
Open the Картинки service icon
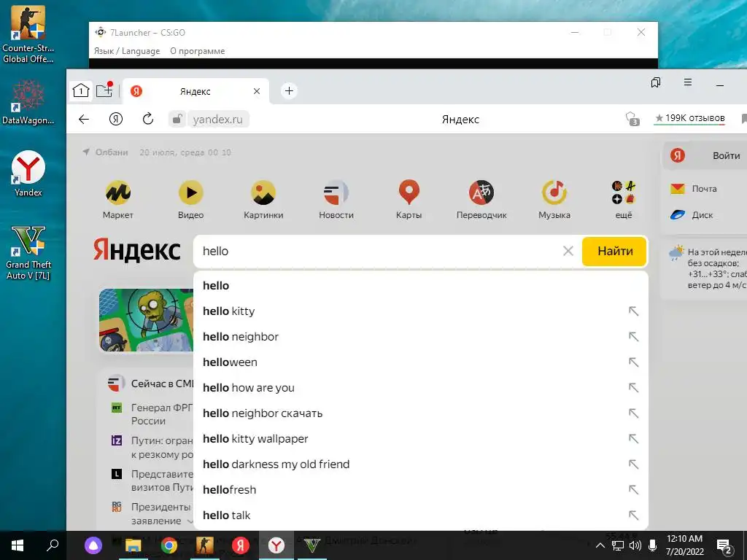pyautogui.click(x=263, y=192)
